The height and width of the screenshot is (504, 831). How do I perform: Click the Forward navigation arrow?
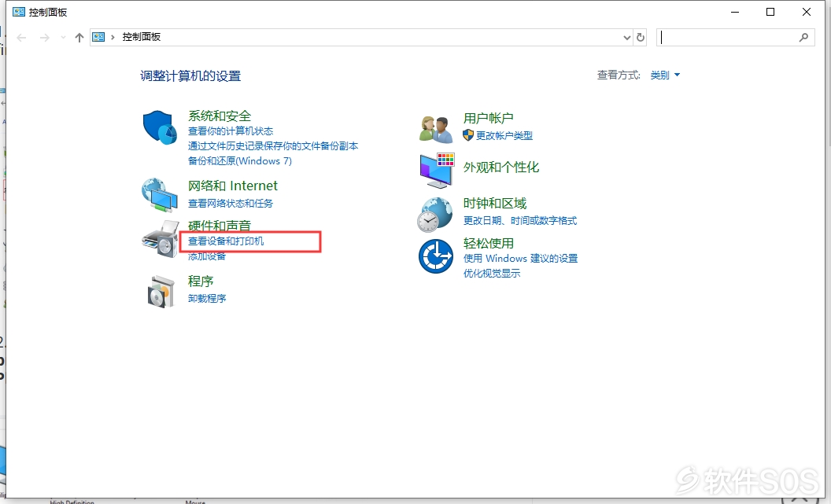(x=45, y=38)
